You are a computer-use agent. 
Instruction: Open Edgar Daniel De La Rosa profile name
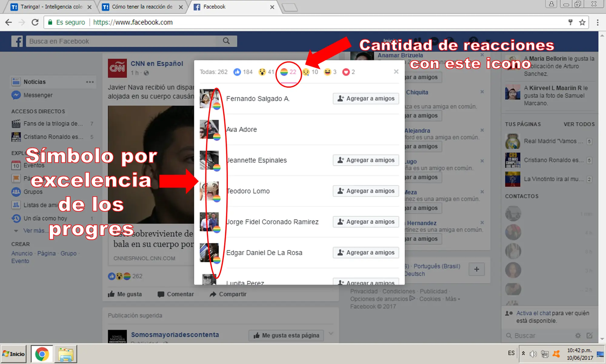point(264,253)
